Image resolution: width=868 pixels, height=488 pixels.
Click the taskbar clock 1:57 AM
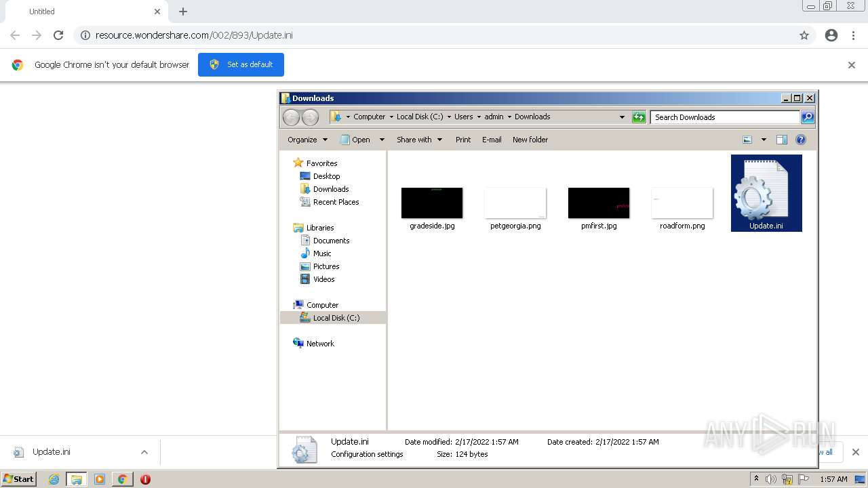coord(833,479)
